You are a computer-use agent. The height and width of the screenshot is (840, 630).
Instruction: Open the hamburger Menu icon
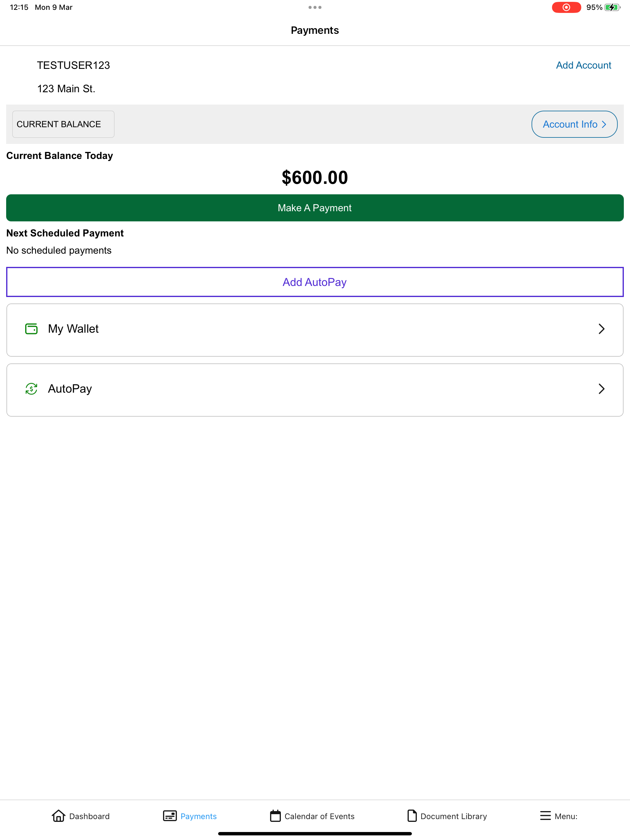click(x=545, y=816)
